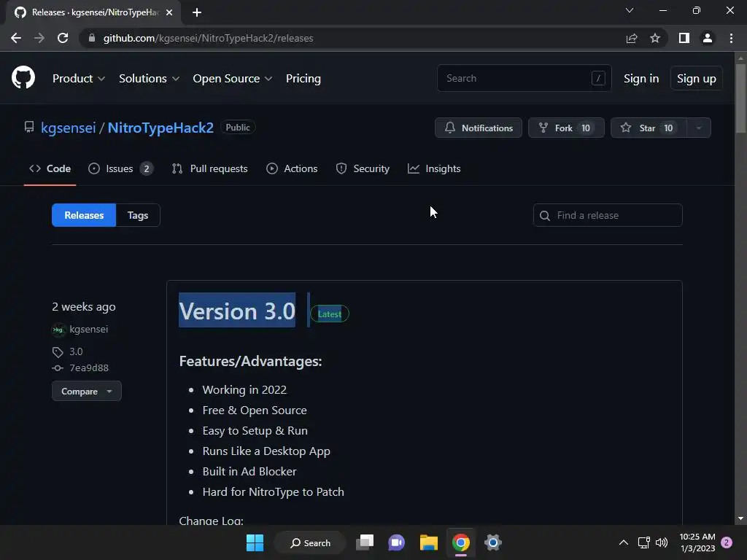Open Chrome from the taskbar

[x=461, y=542]
